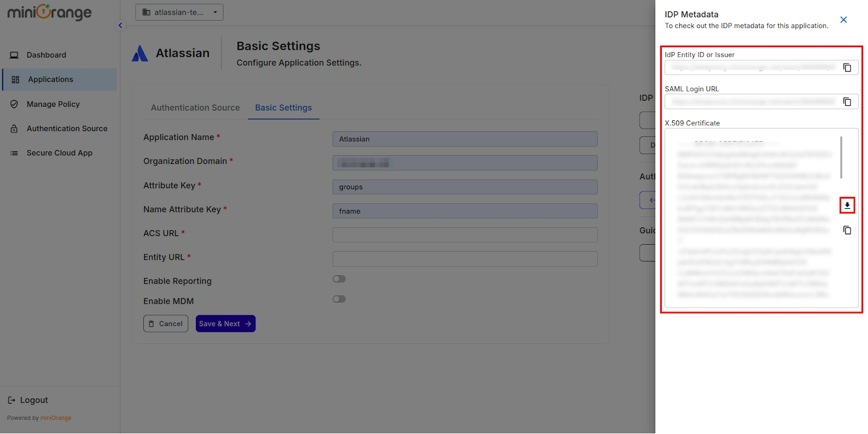Open the miniOrange powered-by link

[x=56, y=418]
